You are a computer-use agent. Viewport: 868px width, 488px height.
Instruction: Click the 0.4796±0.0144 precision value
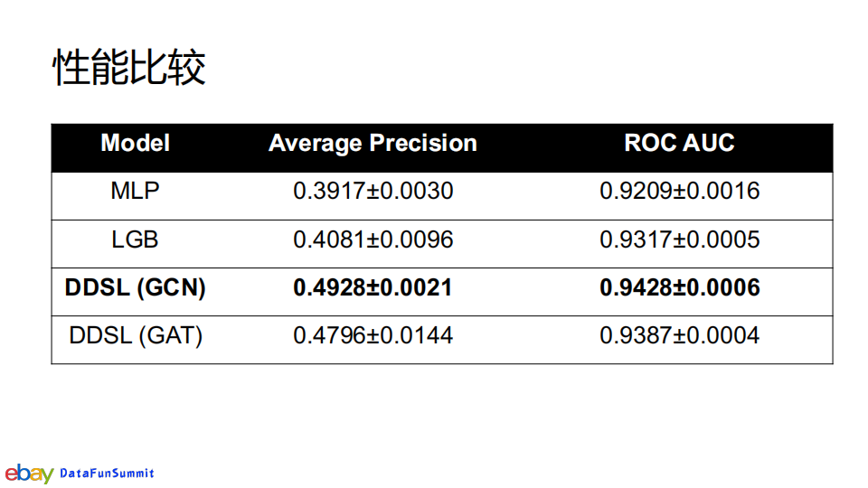pos(373,336)
